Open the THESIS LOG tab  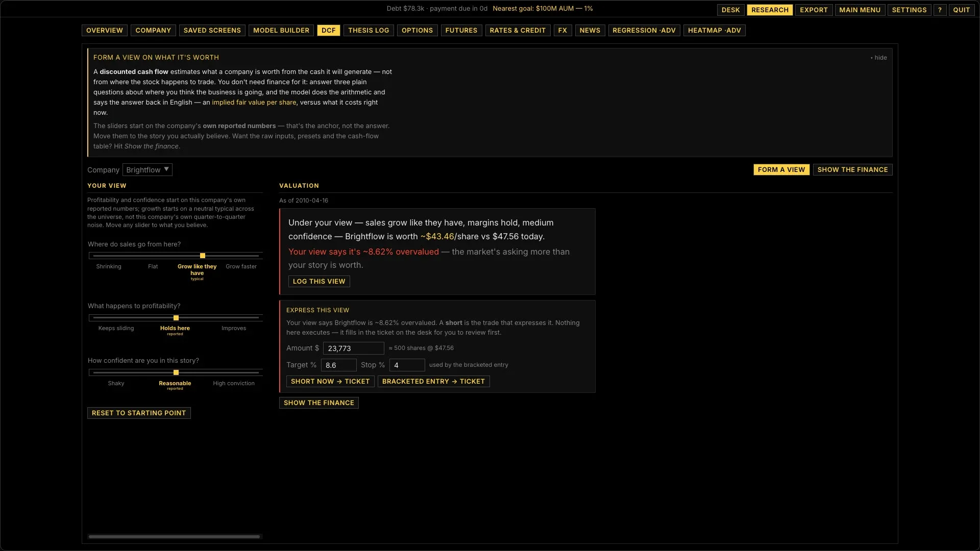pyautogui.click(x=369, y=31)
